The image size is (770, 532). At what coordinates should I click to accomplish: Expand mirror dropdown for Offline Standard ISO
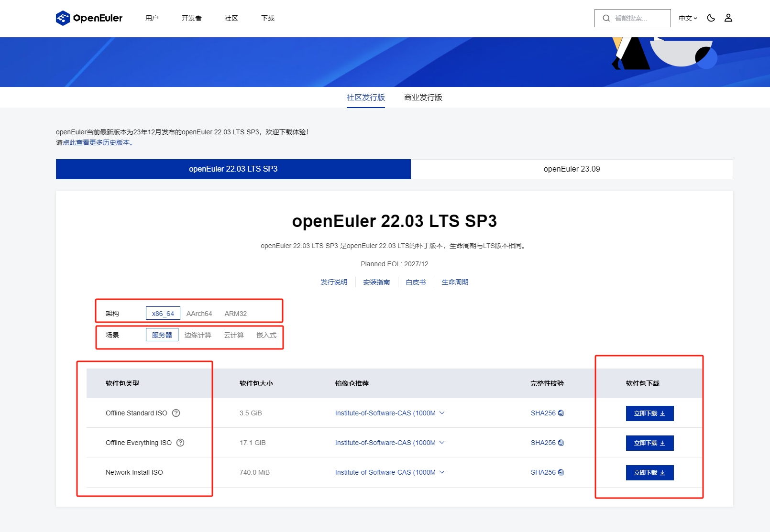442,413
